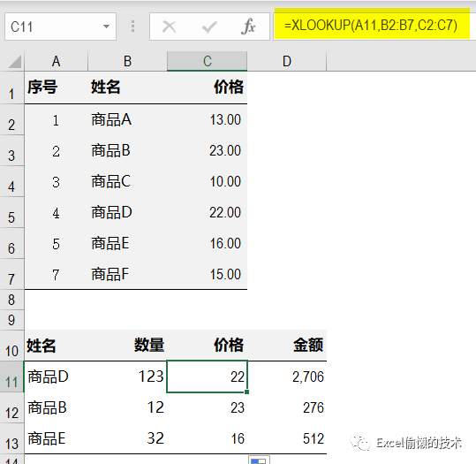Select quantity cell 12 in row 12

pos(127,407)
